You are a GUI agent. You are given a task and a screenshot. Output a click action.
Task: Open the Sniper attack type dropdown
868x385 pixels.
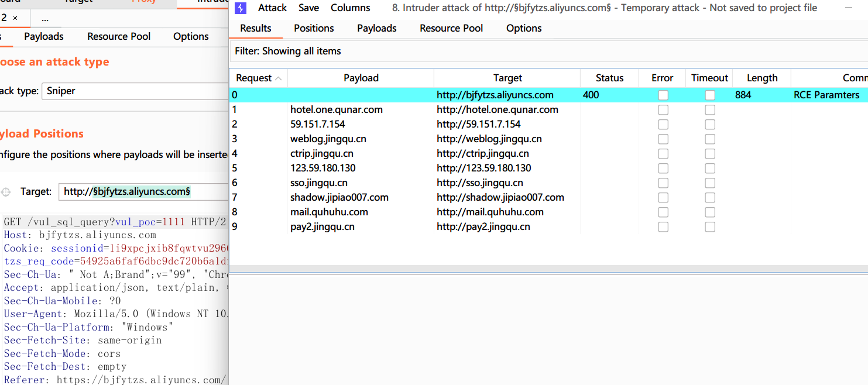tap(135, 91)
